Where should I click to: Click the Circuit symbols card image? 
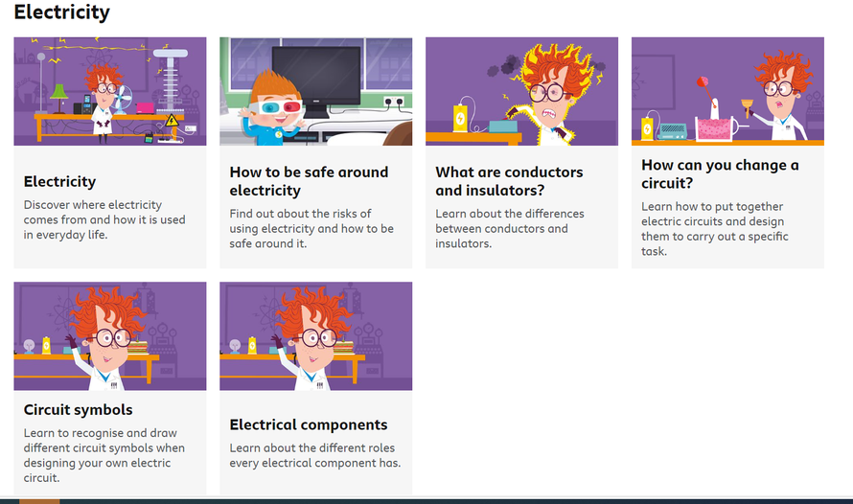(x=109, y=335)
